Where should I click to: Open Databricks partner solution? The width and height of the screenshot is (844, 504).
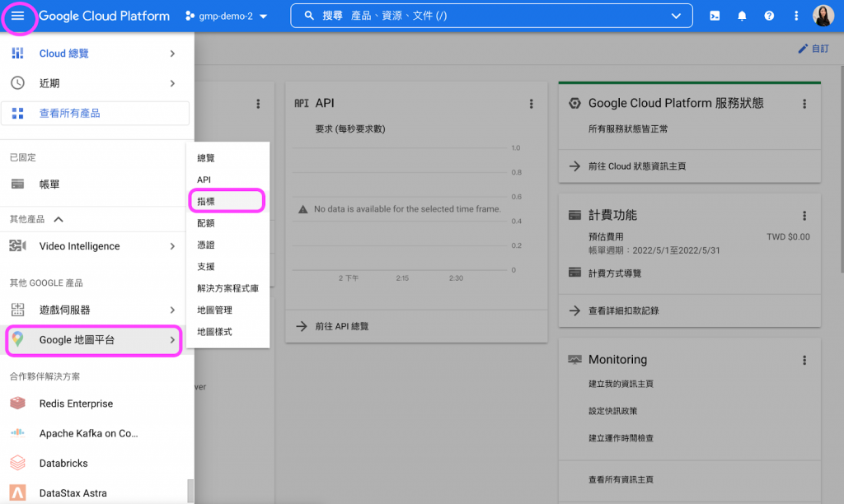point(97,463)
